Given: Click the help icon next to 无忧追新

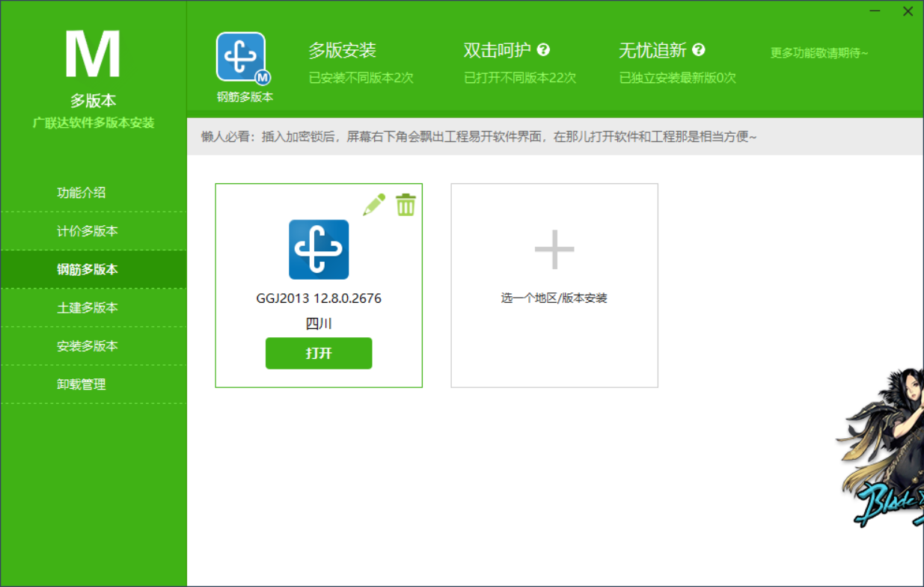Looking at the screenshot, I should pyautogui.click(x=699, y=50).
